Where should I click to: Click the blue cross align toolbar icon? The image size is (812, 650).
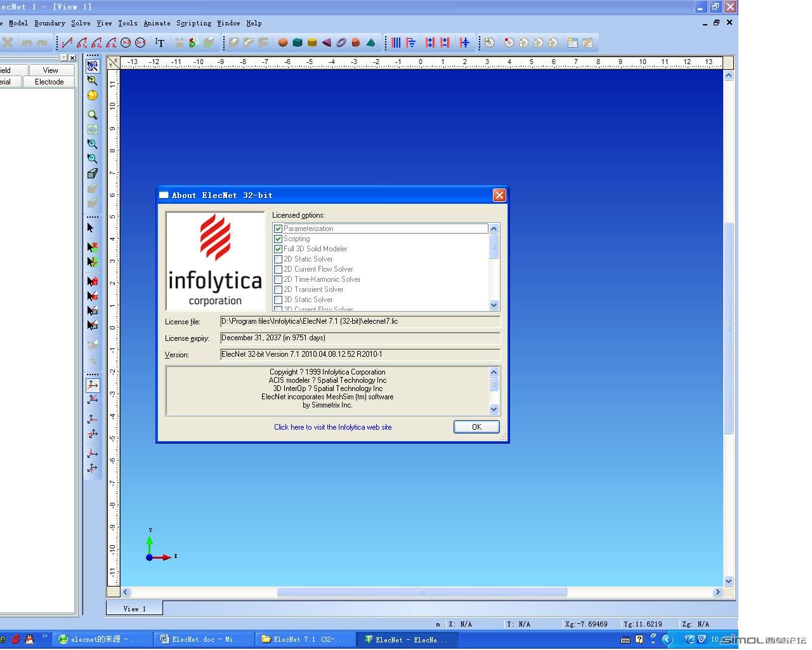(465, 43)
